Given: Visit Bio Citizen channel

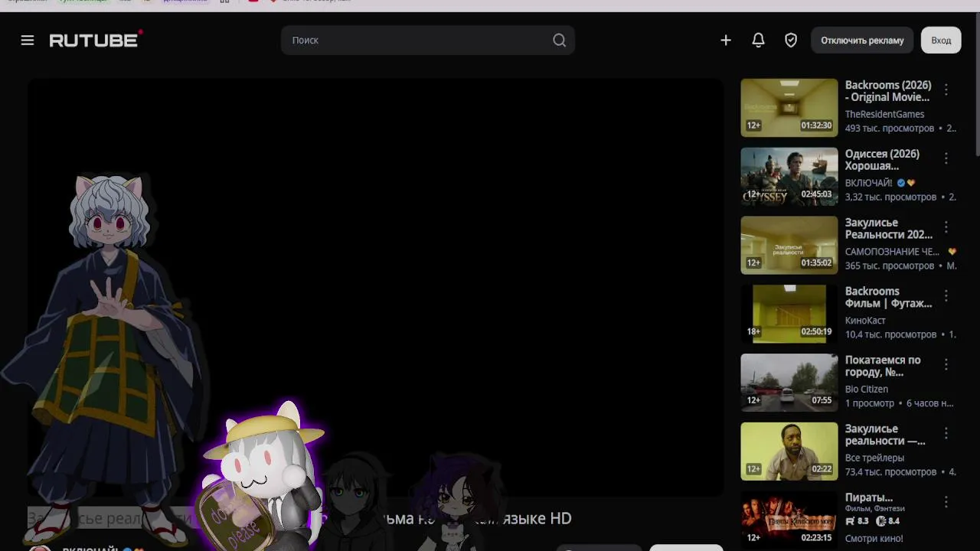Looking at the screenshot, I should 867,390.
